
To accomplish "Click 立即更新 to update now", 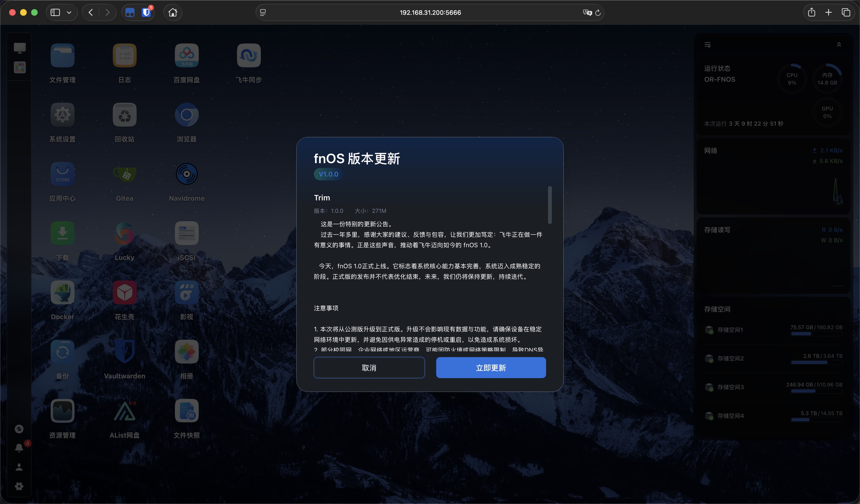I will coord(491,368).
